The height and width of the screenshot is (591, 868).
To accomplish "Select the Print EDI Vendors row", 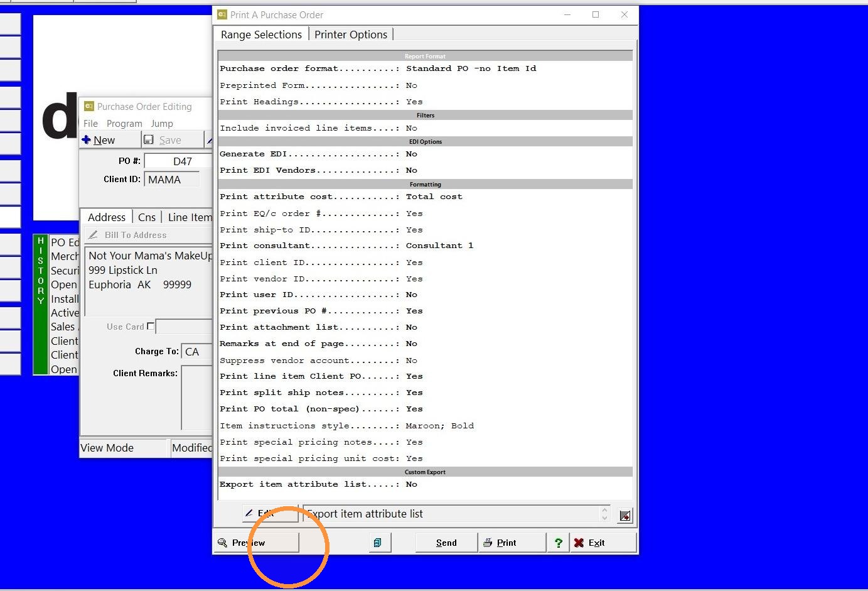I will (x=425, y=170).
